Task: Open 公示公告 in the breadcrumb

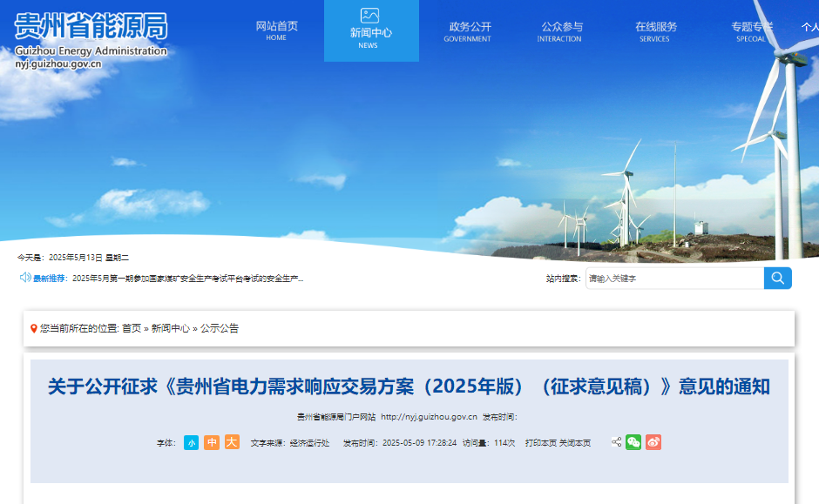Action: (220, 328)
